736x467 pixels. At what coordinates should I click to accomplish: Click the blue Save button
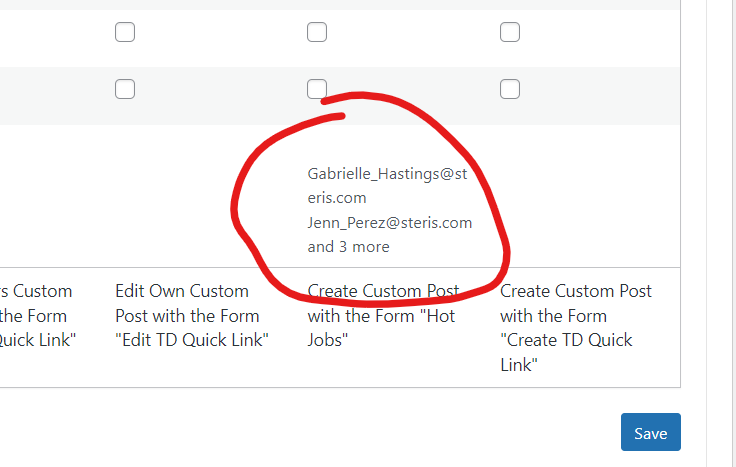651,432
